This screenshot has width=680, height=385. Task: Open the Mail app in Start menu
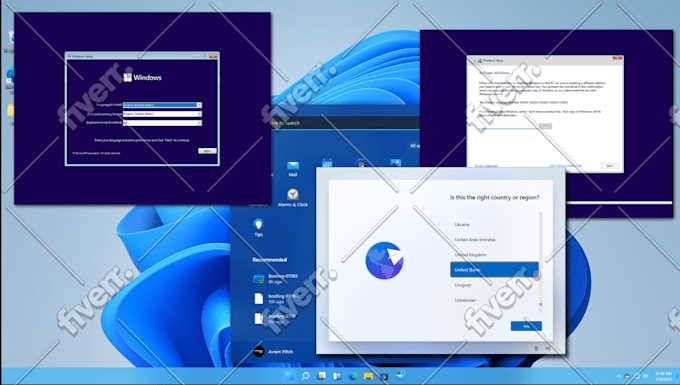[293, 168]
